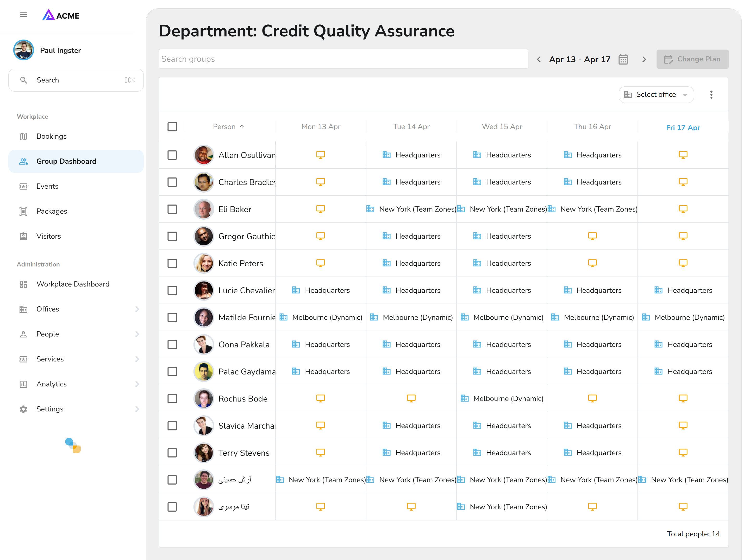Screen dimensions: 750x560
Task: Select Rochus Bode's row checkbox
Action: pyautogui.click(x=172, y=398)
